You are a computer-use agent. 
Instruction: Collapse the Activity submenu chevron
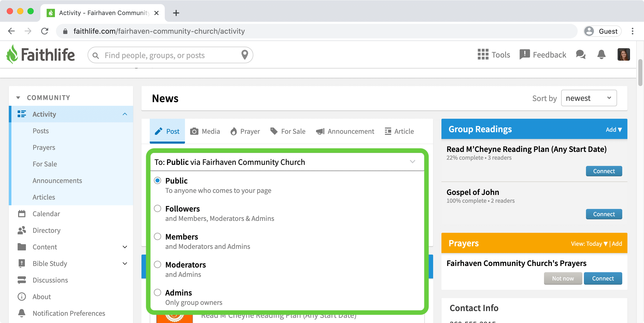point(125,114)
